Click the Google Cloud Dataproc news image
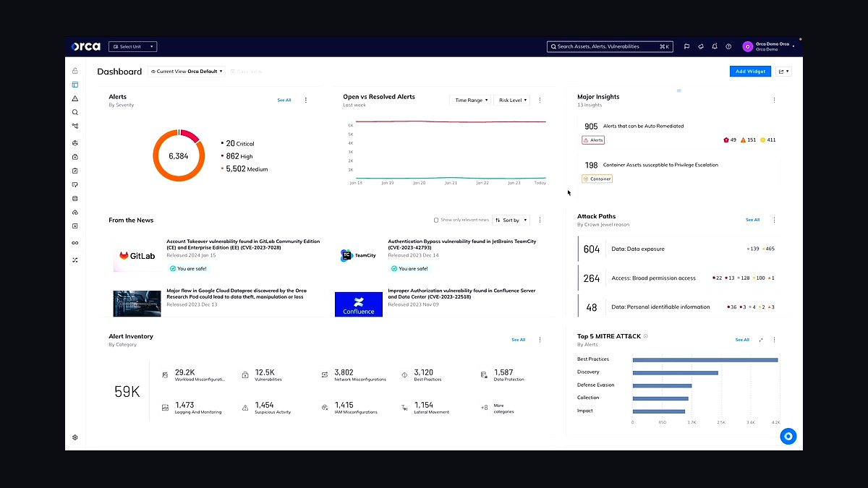 tap(137, 303)
